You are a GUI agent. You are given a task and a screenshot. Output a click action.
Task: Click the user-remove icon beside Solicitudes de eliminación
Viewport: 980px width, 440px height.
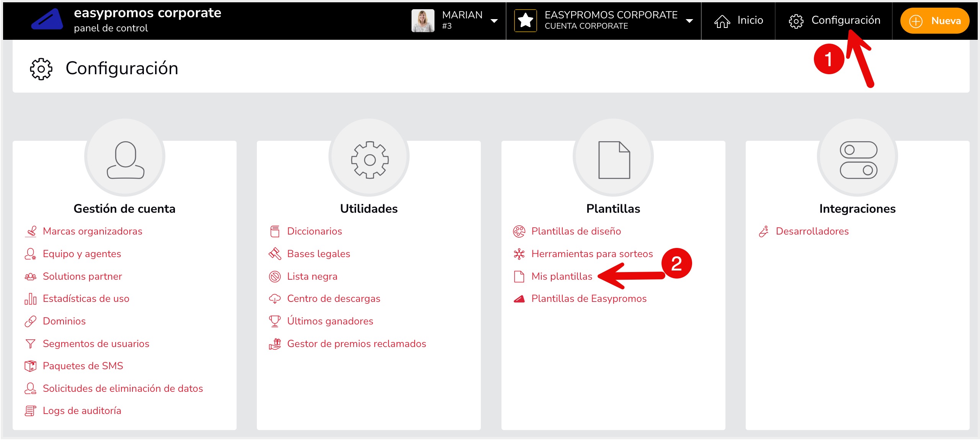coord(31,389)
